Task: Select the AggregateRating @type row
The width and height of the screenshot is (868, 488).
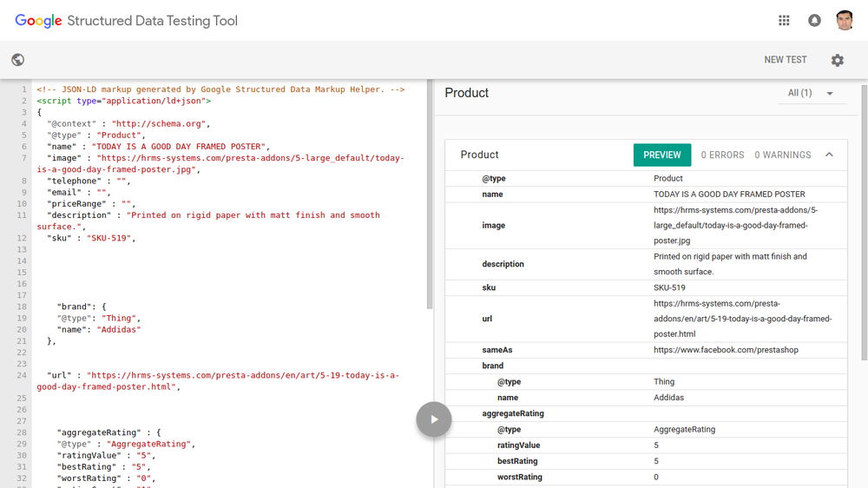Action: tap(646, 429)
